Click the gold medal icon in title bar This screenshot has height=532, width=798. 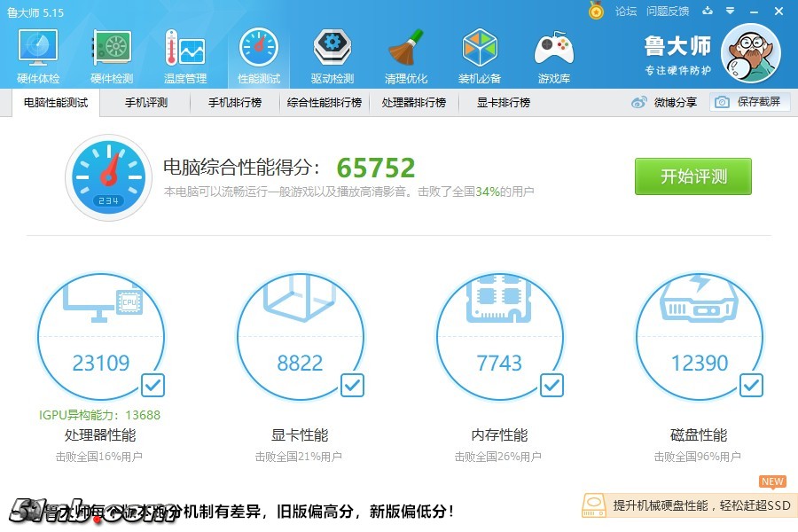click(596, 12)
